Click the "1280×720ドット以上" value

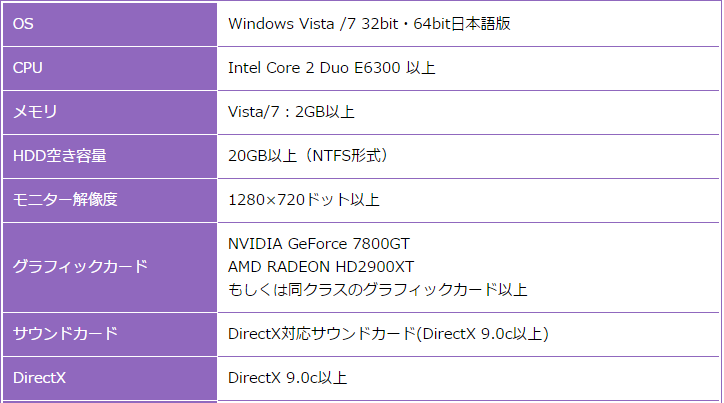click(x=303, y=200)
